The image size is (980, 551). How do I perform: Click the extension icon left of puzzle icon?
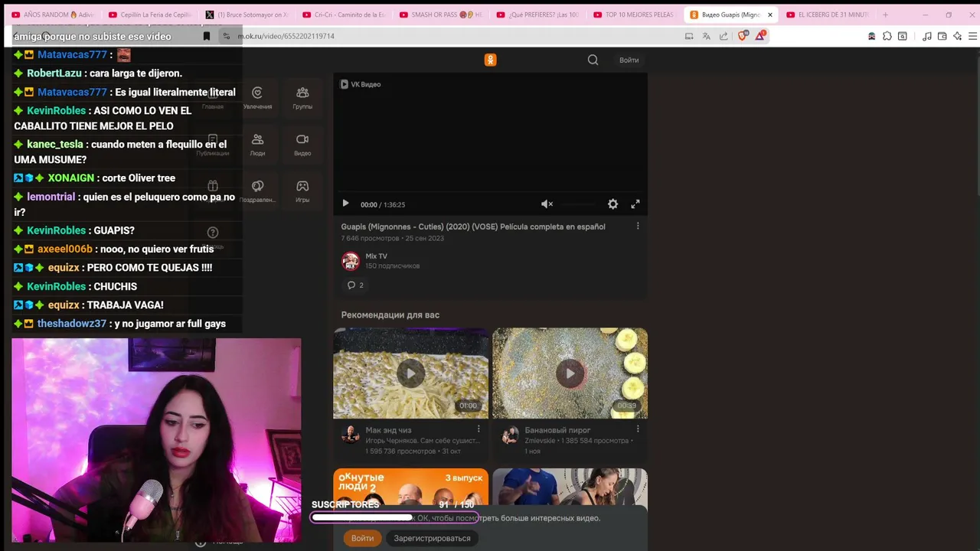(x=872, y=36)
